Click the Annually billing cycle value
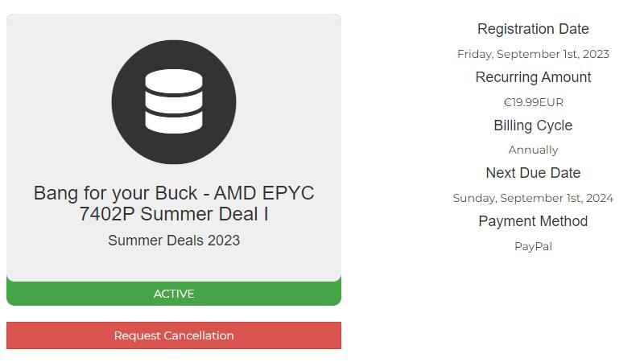The width and height of the screenshot is (644, 362). (x=533, y=150)
